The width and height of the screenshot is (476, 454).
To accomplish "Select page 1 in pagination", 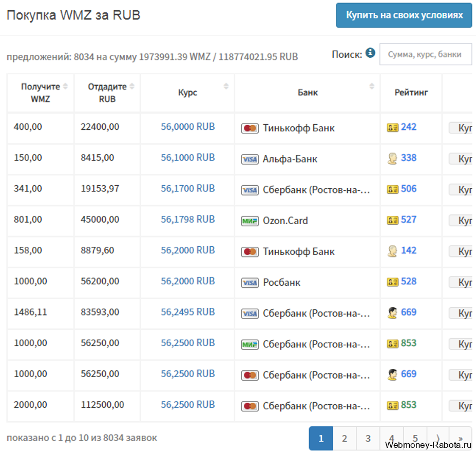I will click(321, 438).
